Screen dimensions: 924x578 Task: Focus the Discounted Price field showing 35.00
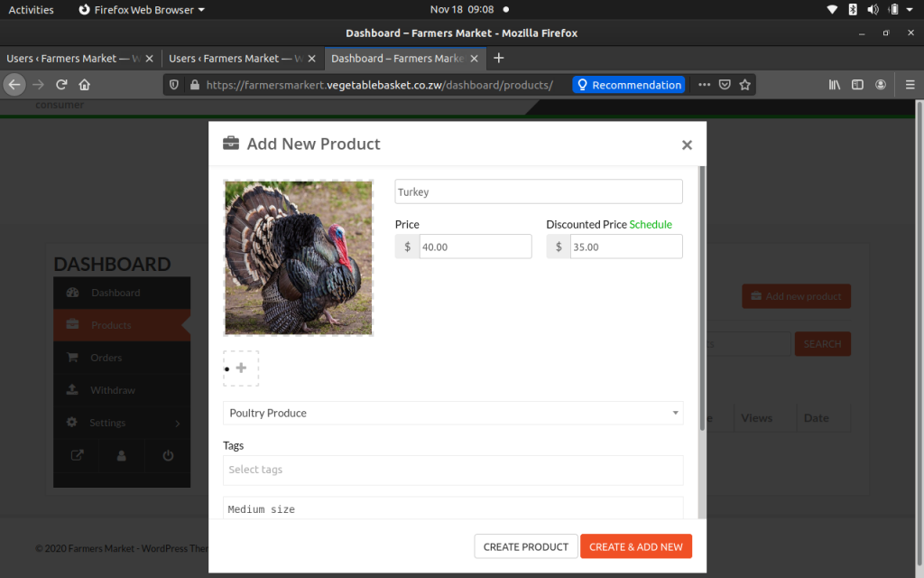click(x=625, y=247)
